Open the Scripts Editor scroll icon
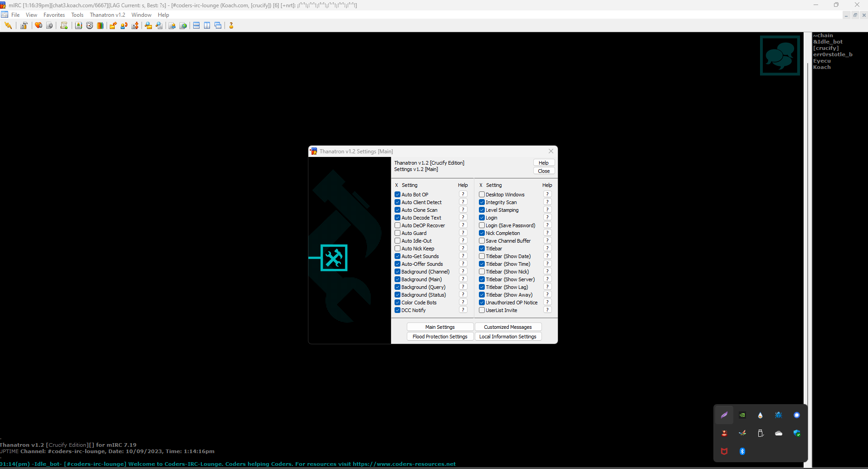 click(64, 25)
